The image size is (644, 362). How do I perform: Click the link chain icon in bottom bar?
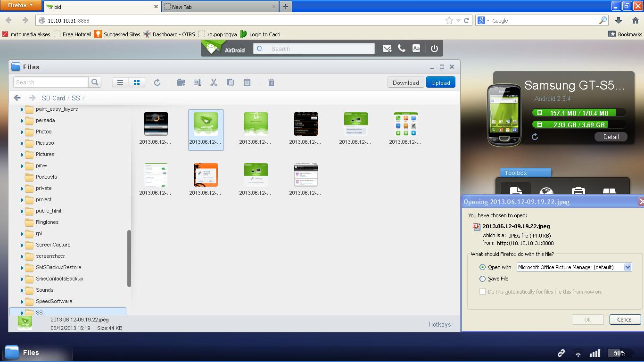pos(561,353)
